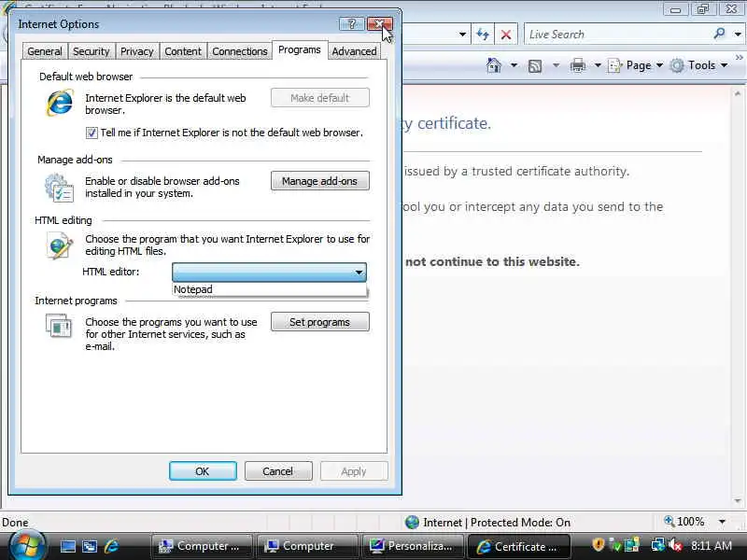
Task: Switch to the General tab
Action: coord(45,51)
